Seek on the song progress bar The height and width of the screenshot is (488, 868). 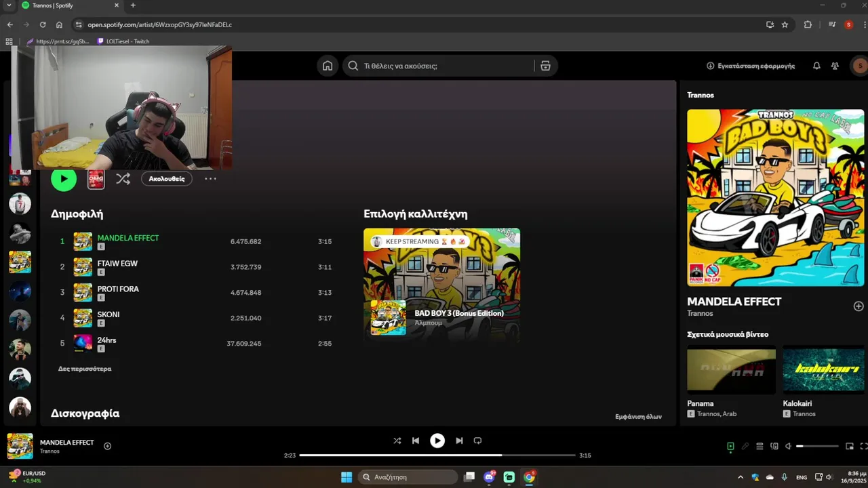click(x=437, y=455)
